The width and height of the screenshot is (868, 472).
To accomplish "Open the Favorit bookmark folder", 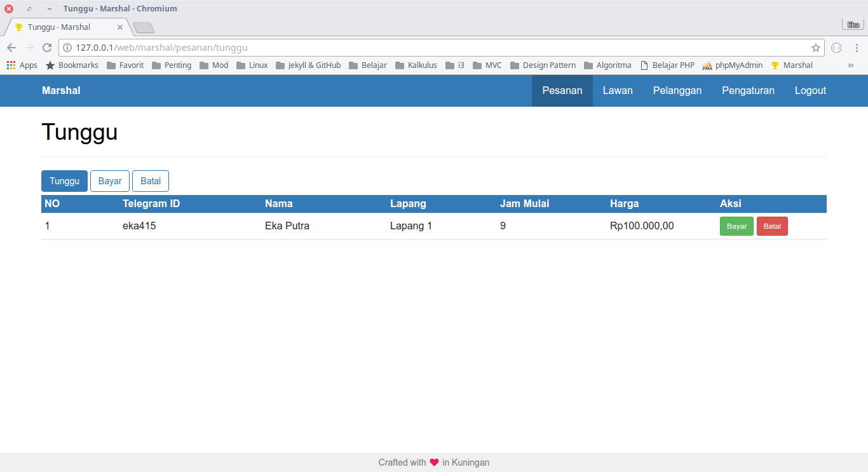I will (125, 65).
